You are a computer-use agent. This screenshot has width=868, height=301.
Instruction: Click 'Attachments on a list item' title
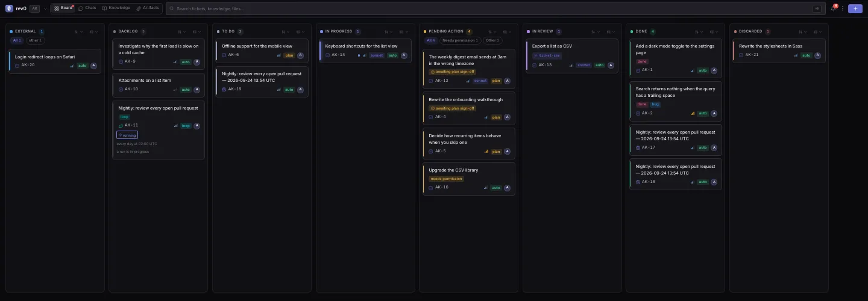145,80
